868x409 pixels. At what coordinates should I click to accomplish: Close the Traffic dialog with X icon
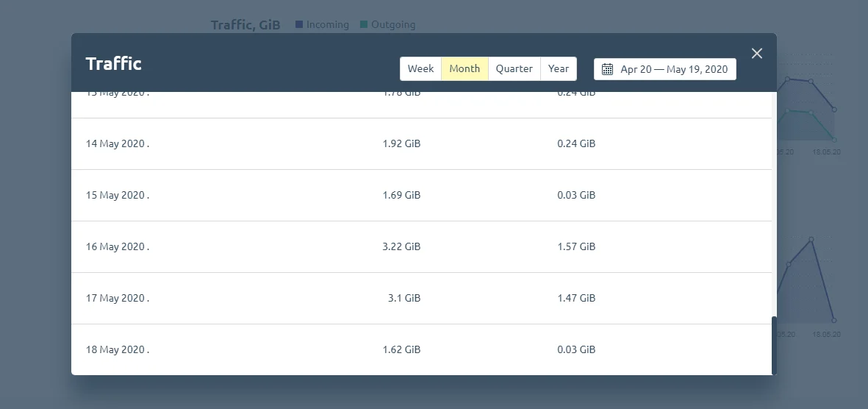click(x=757, y=53)
